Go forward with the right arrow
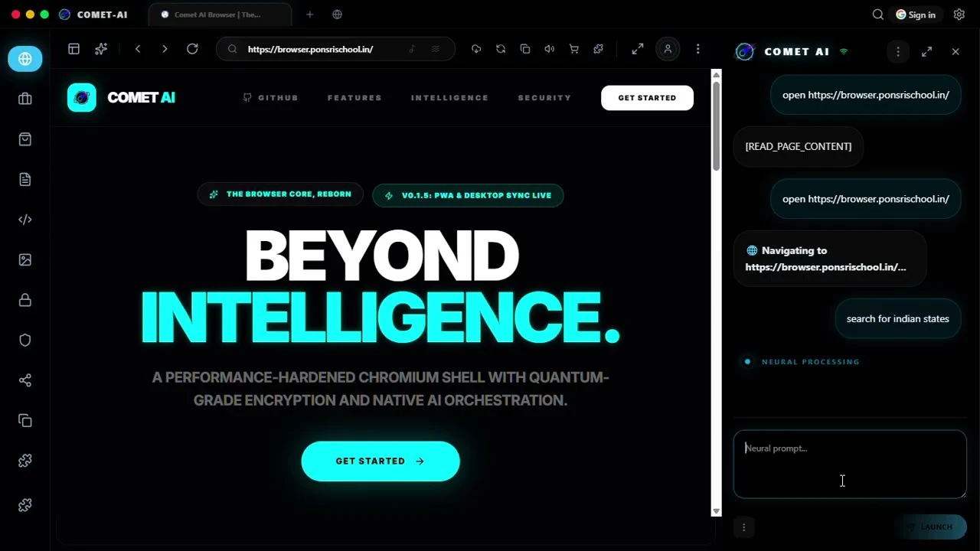Screen dimensions: 980x551 [x=165, y=49]
